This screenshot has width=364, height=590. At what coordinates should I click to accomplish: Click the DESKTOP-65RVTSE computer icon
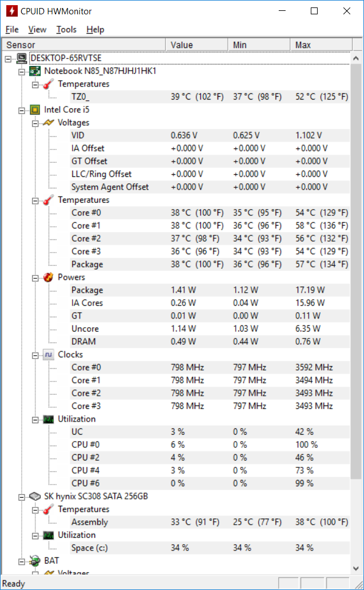coord(21,58)
